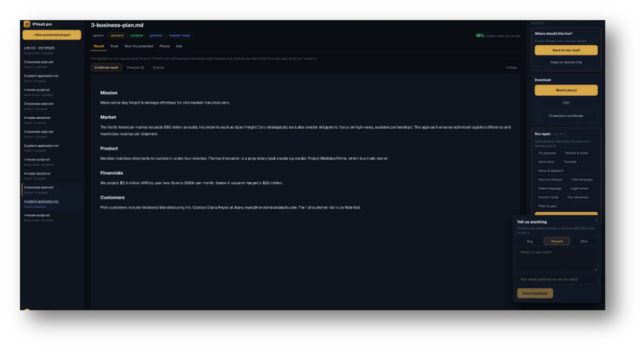Select the Investor ready run-again option
This screenshot has width=644, height=349.
(548, 197)
